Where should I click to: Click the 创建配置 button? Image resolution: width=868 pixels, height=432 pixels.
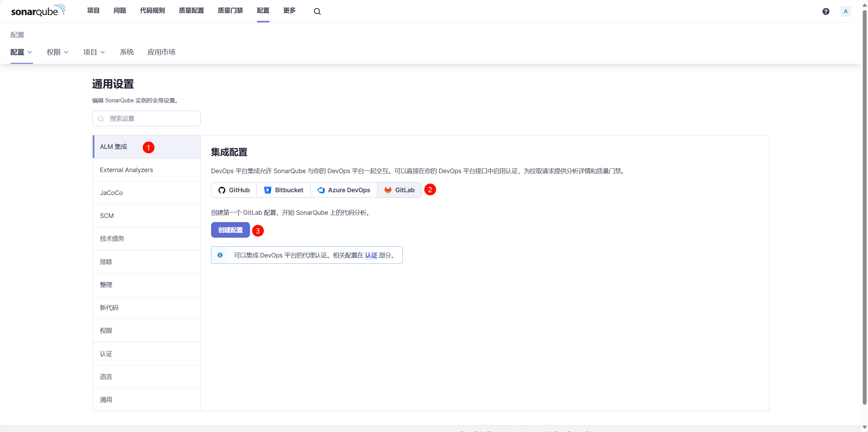coord(230,230)
